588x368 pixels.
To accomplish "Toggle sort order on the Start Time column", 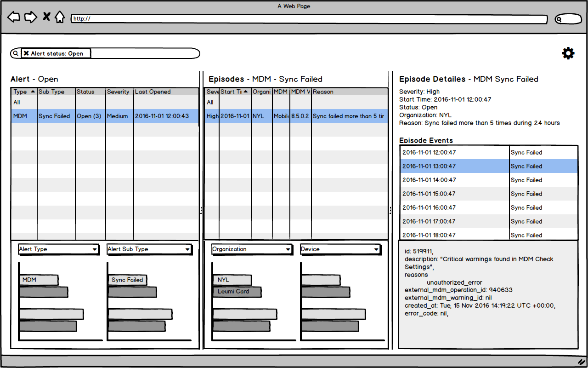I will pyautogui.click(x=233, y=92).
